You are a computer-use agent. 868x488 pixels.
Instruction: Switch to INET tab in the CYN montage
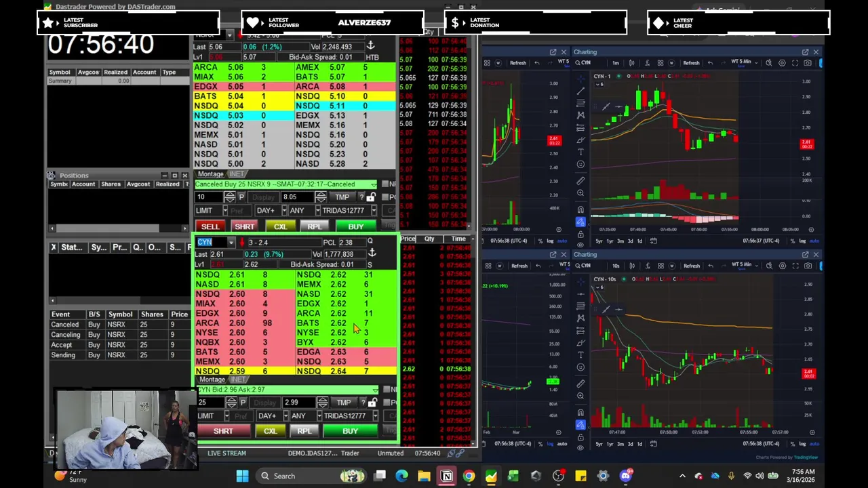pos(237,380)
